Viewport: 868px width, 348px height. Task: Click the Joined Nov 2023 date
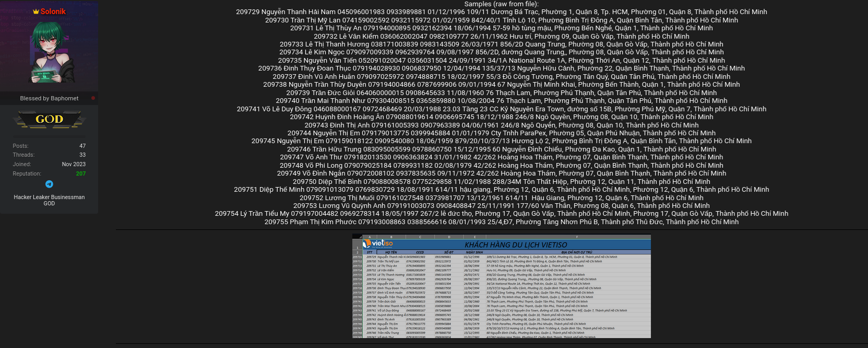click(74, 164)
